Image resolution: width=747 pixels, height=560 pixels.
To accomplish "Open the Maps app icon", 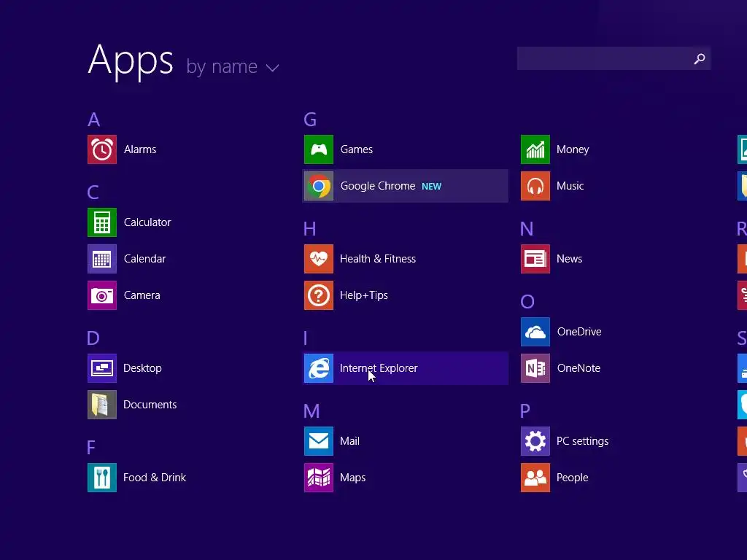I will point(319,478).
